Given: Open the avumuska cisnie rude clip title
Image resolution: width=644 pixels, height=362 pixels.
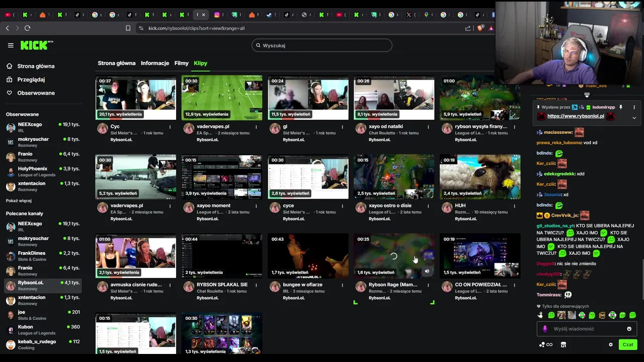Looking at the screenshot, I should point(136,285).
